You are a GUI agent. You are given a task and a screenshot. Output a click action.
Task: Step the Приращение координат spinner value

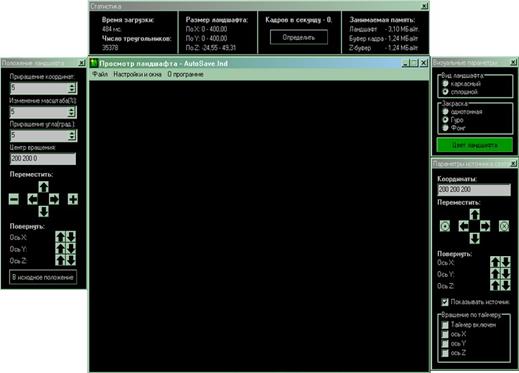coord(72,88)
